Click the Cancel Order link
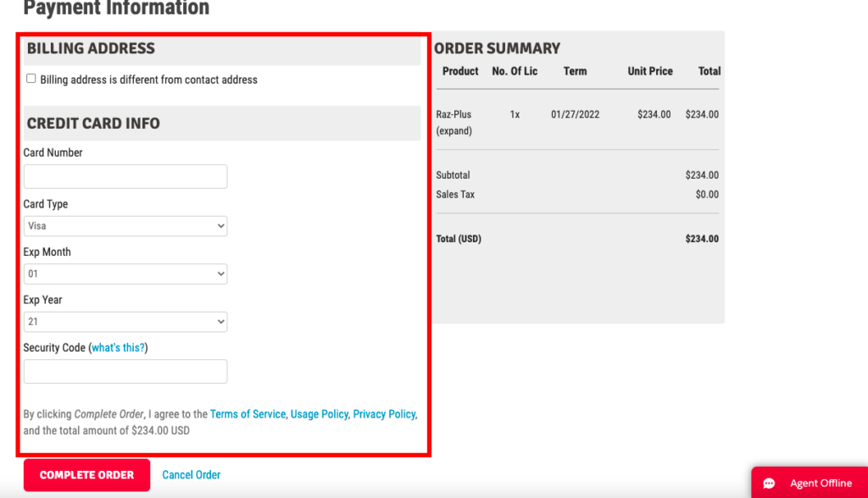 [x=192, y=475]
